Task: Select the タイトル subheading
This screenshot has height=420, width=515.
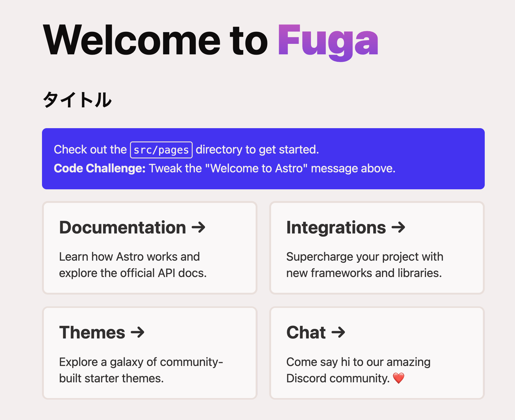Action: pos(77,99)
